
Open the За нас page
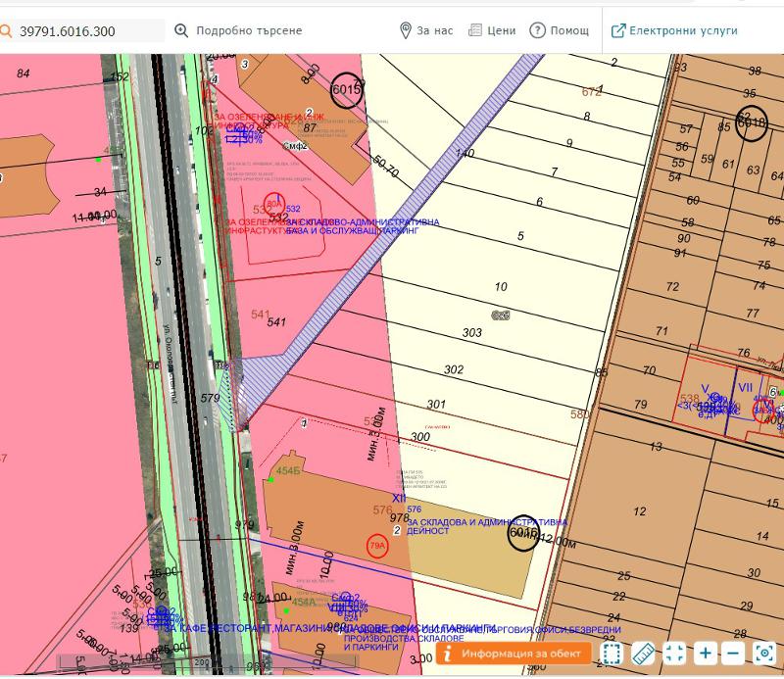pos(426,30)
